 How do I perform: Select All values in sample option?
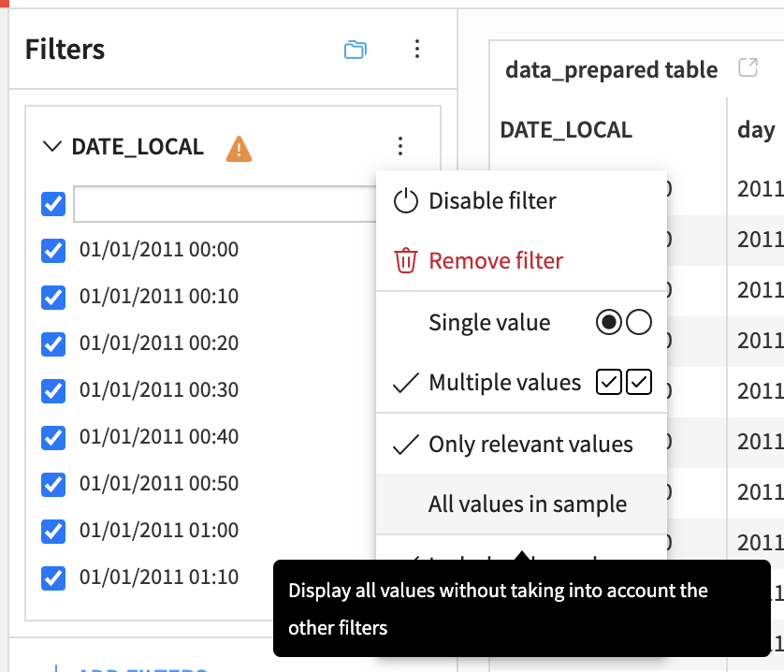[521, 504]
